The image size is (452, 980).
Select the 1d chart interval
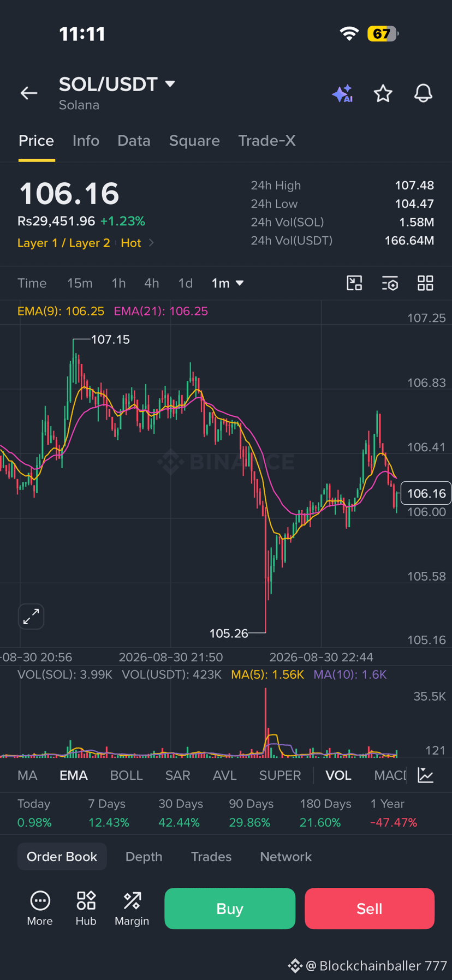pos(186,283)
